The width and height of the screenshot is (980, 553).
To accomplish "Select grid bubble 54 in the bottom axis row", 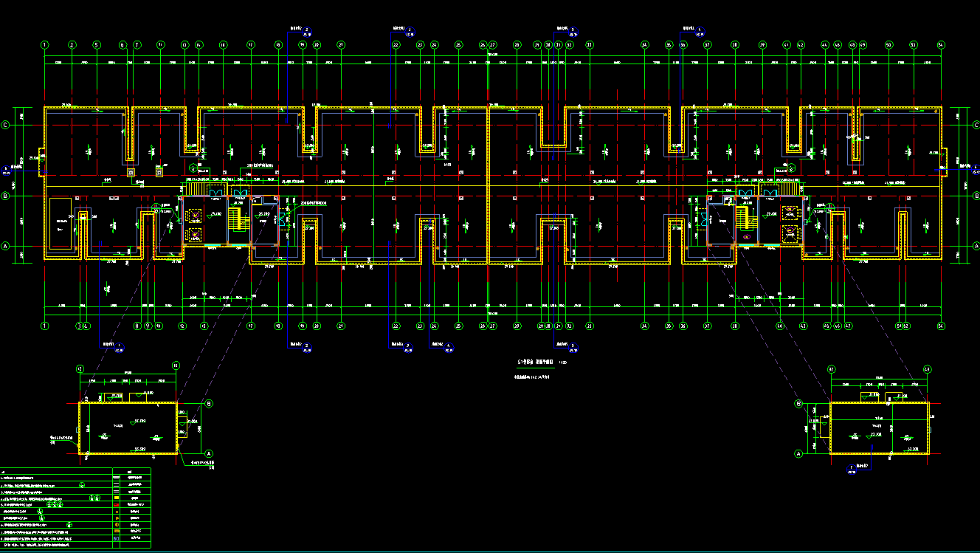I will (x=941, y=325).
